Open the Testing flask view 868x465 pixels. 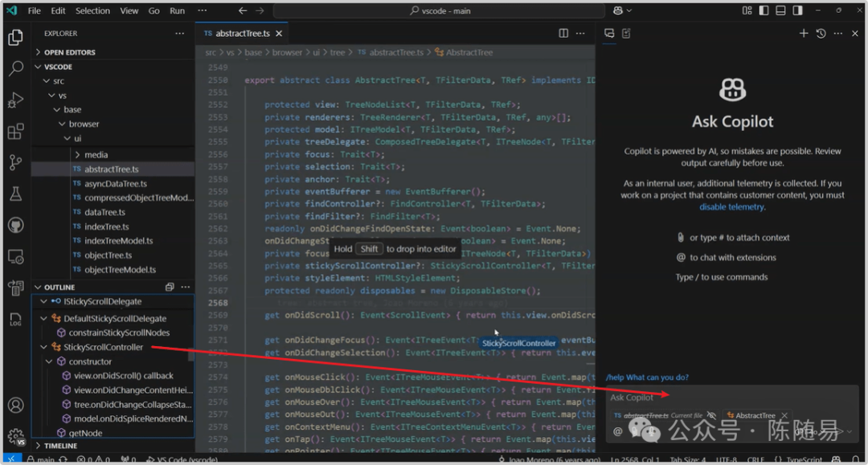15,194
